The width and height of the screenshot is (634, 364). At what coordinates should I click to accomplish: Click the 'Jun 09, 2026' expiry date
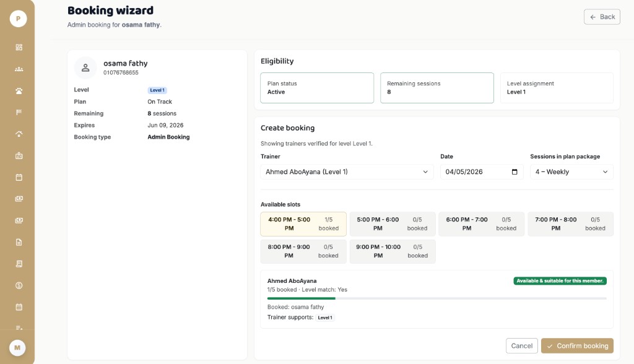165,126
